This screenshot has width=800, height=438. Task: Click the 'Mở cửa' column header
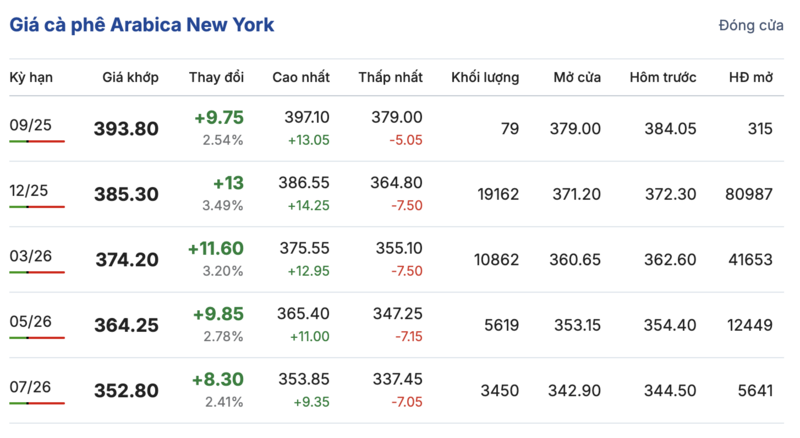coord(577,77)
